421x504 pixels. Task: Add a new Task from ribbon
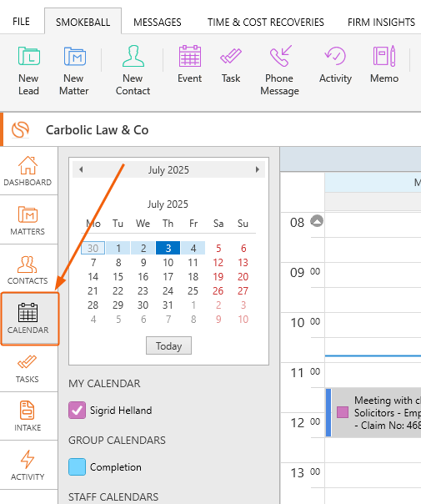point(231,64)
